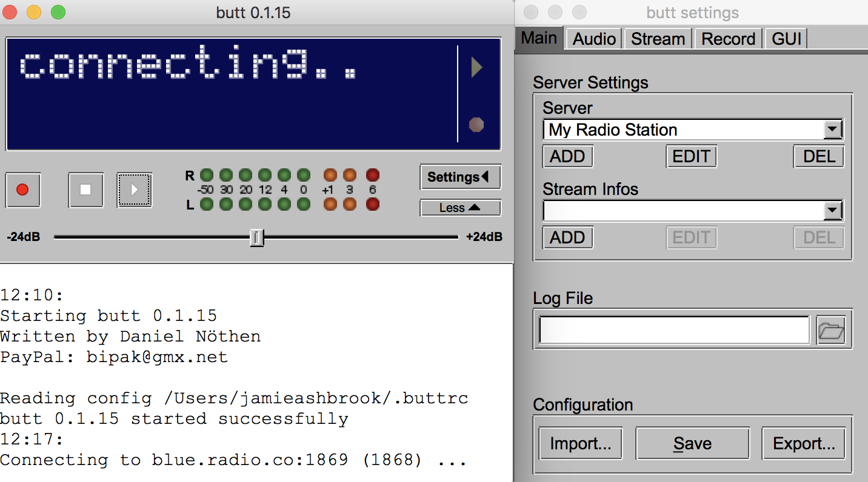Click the arrow icon in the LCD display

(x=477, y=67)
